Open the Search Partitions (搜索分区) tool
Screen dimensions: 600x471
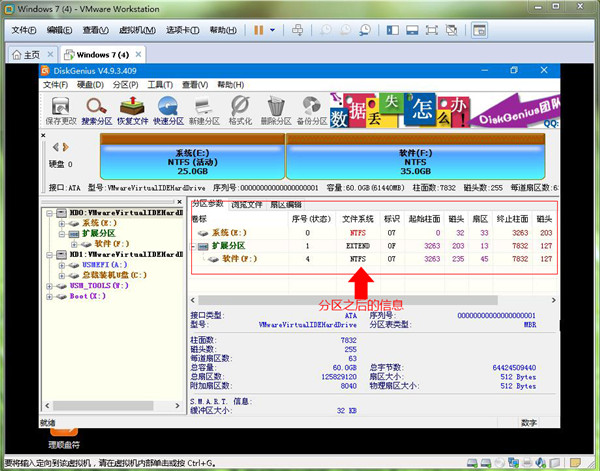click(x=96, y=110)
